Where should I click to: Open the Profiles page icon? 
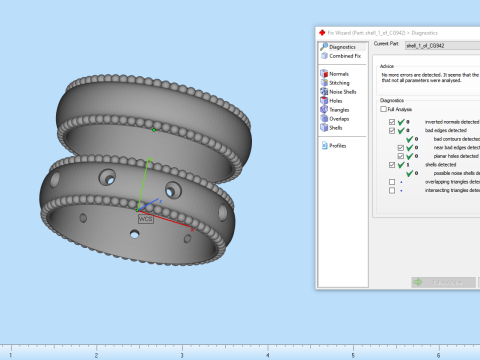[325, 145]
